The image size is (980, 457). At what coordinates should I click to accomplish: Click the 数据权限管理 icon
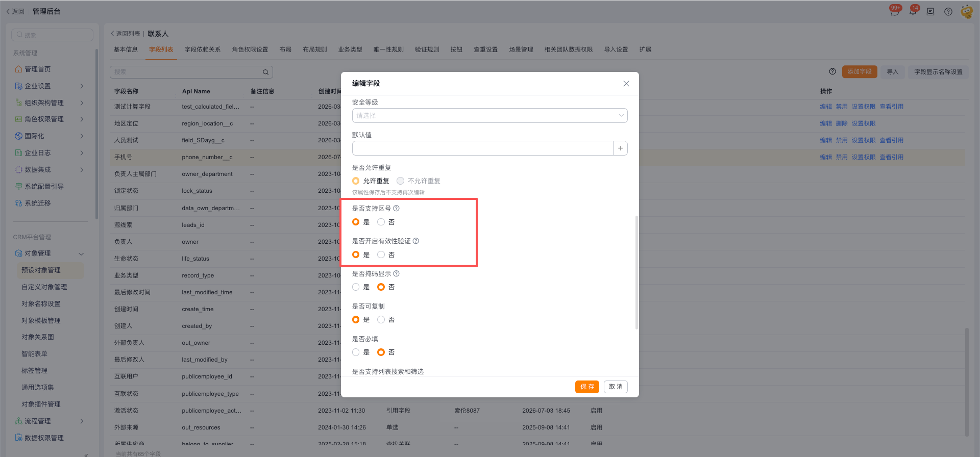[18, 438]
